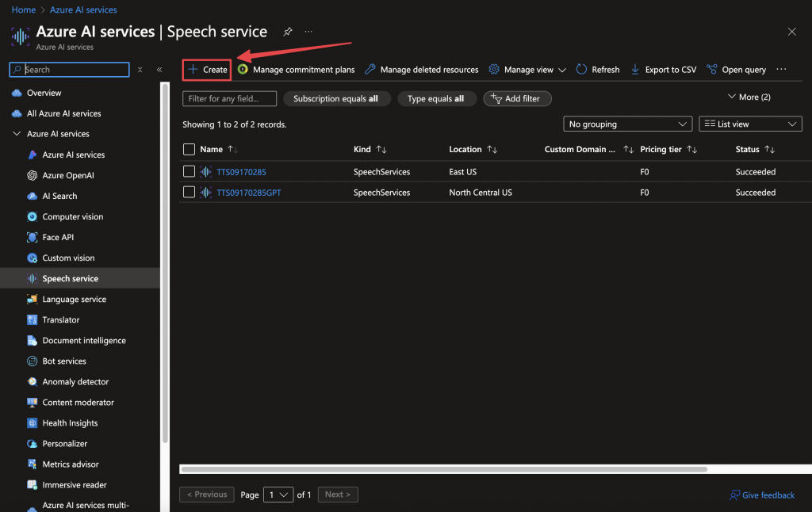812x512 pixels.
Task: Open Document intelligence from sidebar
Action: click(x=84, y=341)
